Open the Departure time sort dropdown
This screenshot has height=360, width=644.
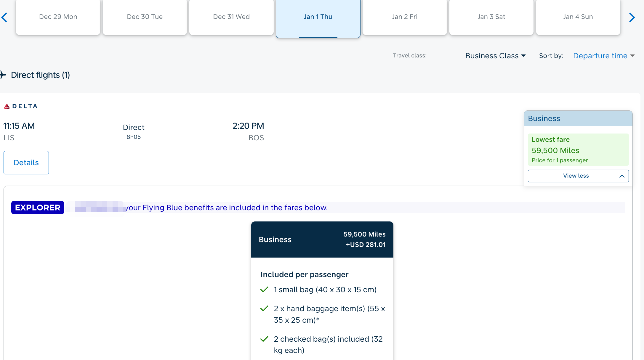pyautogui.click(x=604, y=56)
